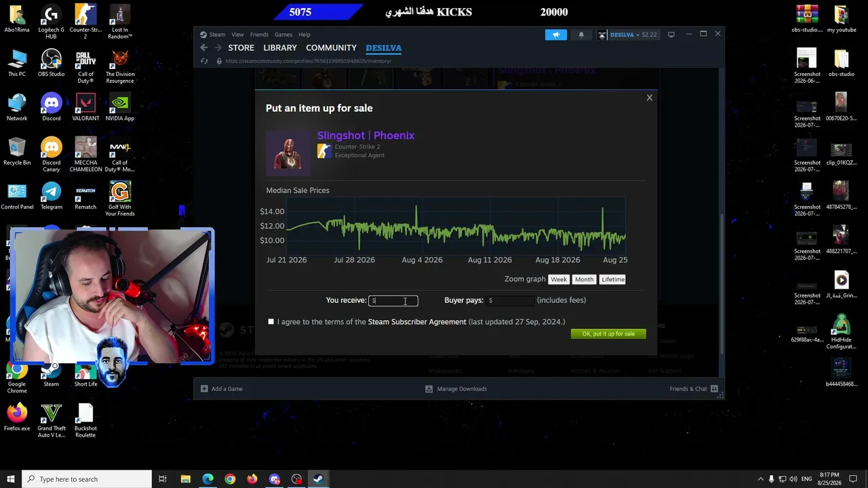The image size is (868, 488).
Task: Click the Steam forward arrow
Action: click(218, 47)
